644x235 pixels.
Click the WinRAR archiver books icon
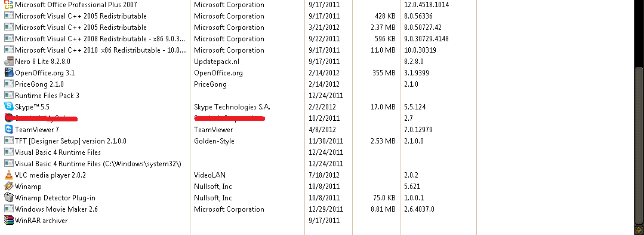coord(8,220)
